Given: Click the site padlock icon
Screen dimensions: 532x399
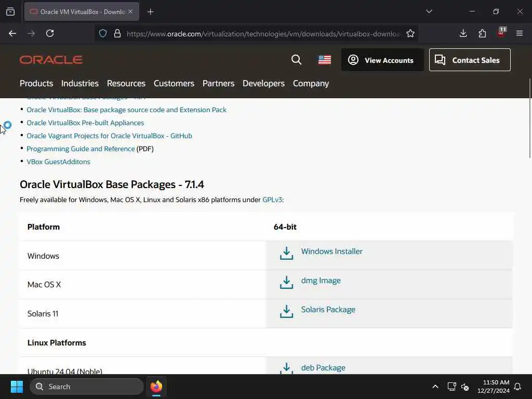Looking at the screenshot, I should [x=117, y=33].
